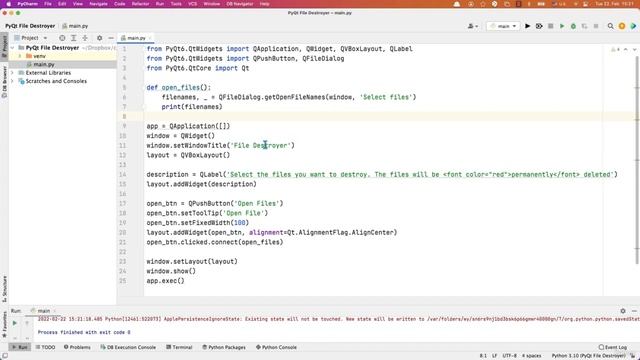The image size is (640, 360).
Task: Click the green run arrow in top toolbar
Action: 562,26
